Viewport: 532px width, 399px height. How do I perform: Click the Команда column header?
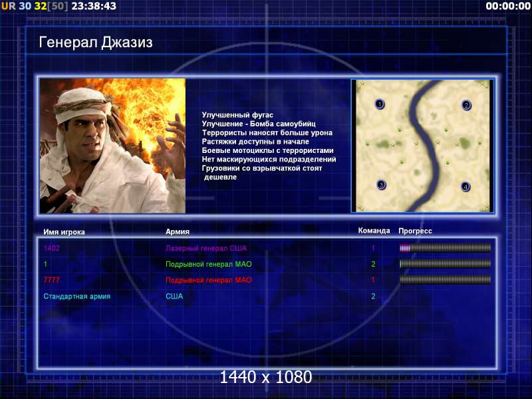click(374, 231)
